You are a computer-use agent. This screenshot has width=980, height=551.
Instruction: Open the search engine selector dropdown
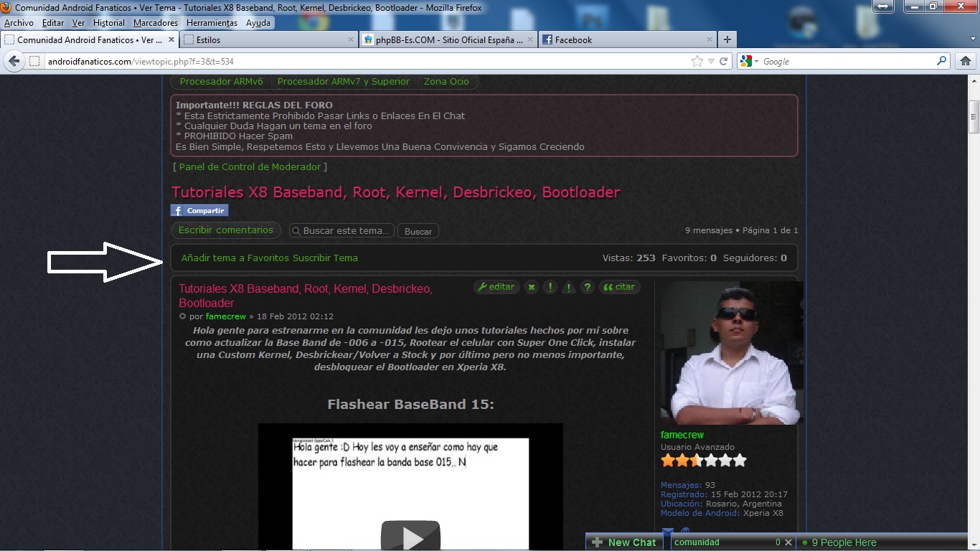(750, 62)
